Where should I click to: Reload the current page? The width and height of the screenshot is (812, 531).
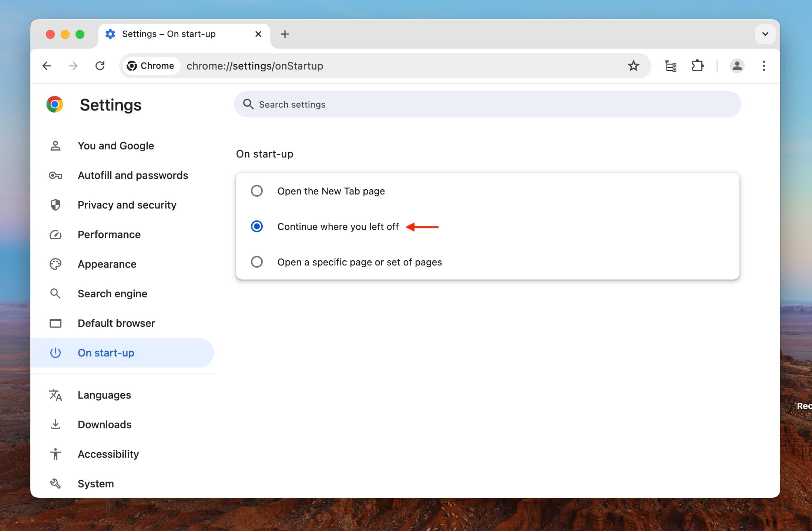(100, 66)
